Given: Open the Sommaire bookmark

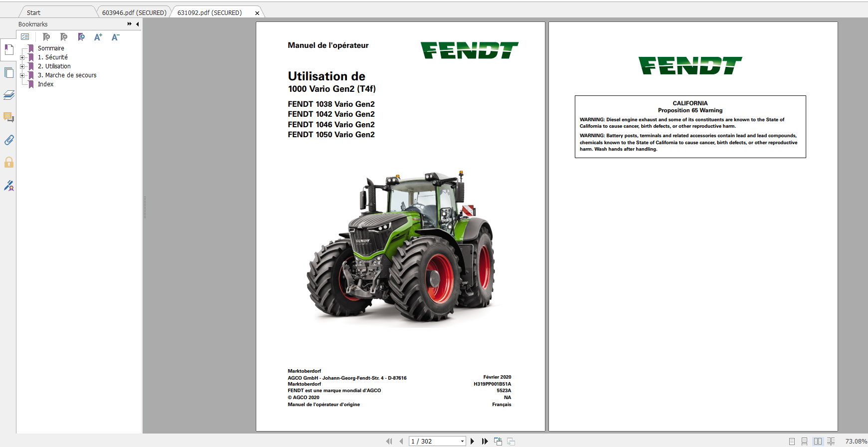Looking at the screenshot, I should 51,48.
